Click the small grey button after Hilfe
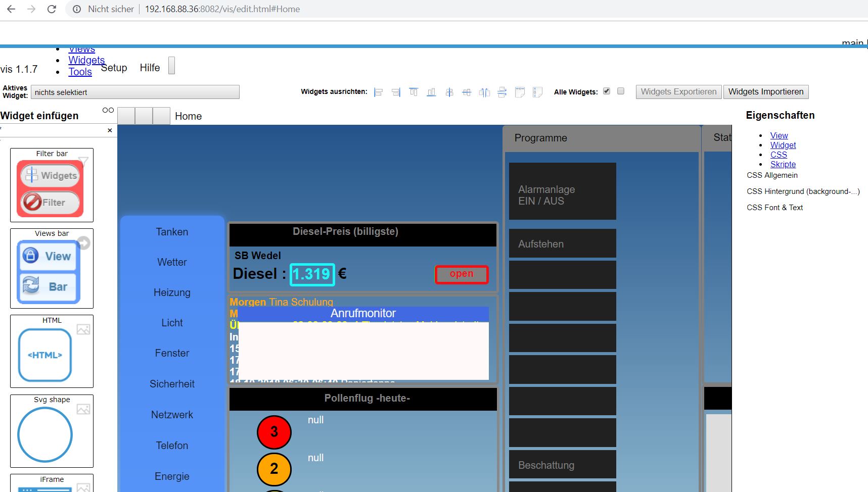This screenshot has height=492, width=868. [171, 66]
